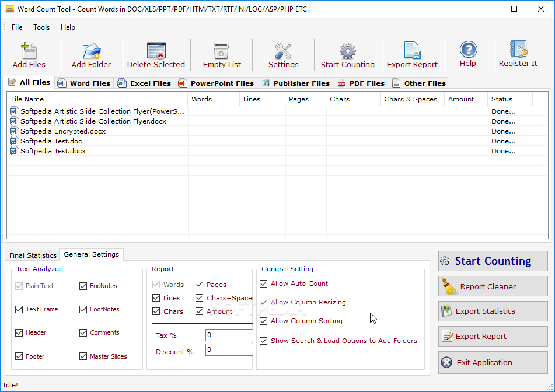
Task: Switch to the Other Files tab
Action: [418, 83]
